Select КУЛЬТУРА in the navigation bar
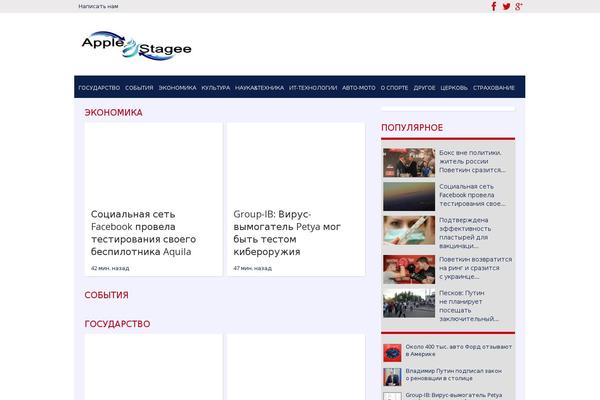This screenshot has height=400, width=600. pyautogui.click(x=215, y=88)
